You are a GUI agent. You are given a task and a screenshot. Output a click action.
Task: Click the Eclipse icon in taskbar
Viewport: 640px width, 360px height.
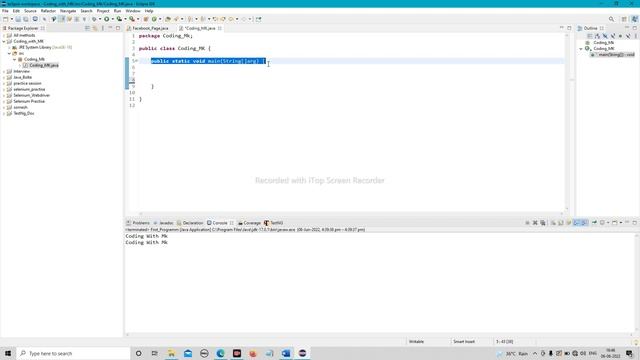coord(302,353)
